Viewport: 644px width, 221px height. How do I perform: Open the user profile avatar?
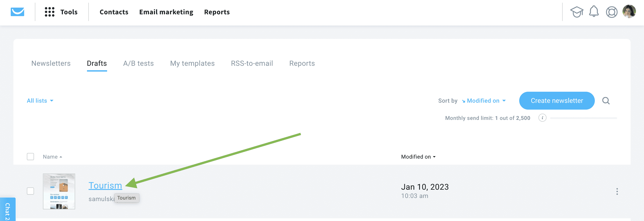[629, 11]
